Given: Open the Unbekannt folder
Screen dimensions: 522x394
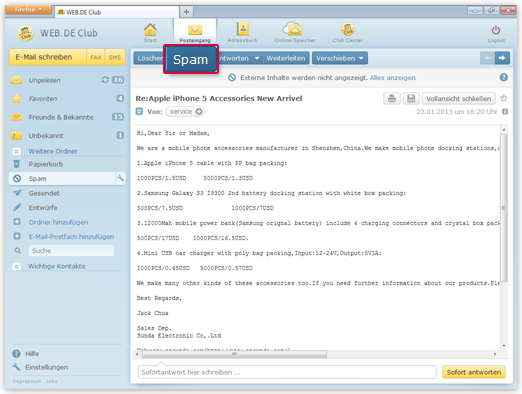Looking at the screenshot, I should point(46,136).
